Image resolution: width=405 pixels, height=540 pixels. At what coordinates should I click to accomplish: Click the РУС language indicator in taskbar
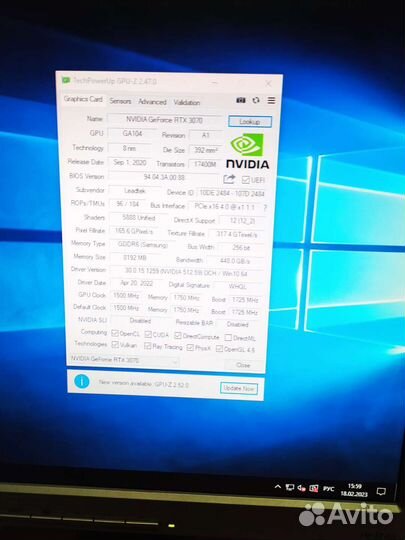[328, 489]
